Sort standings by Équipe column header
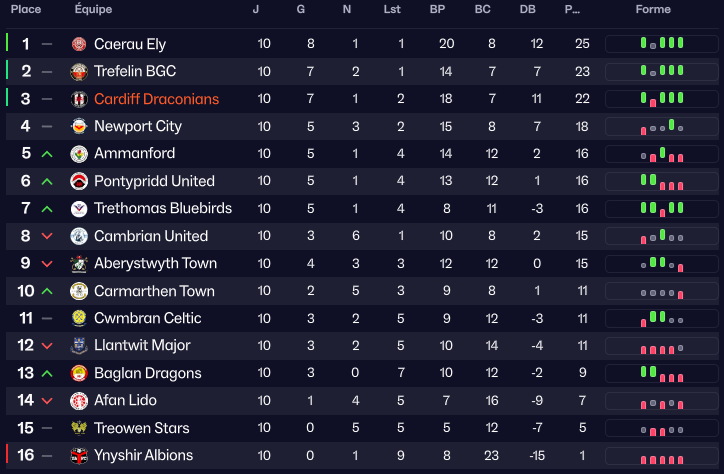 [93, 9]
